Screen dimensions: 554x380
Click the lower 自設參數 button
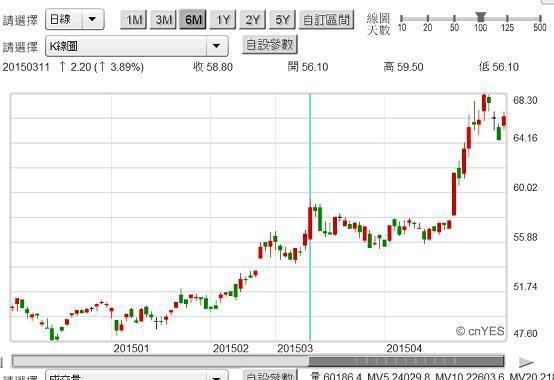270,375
